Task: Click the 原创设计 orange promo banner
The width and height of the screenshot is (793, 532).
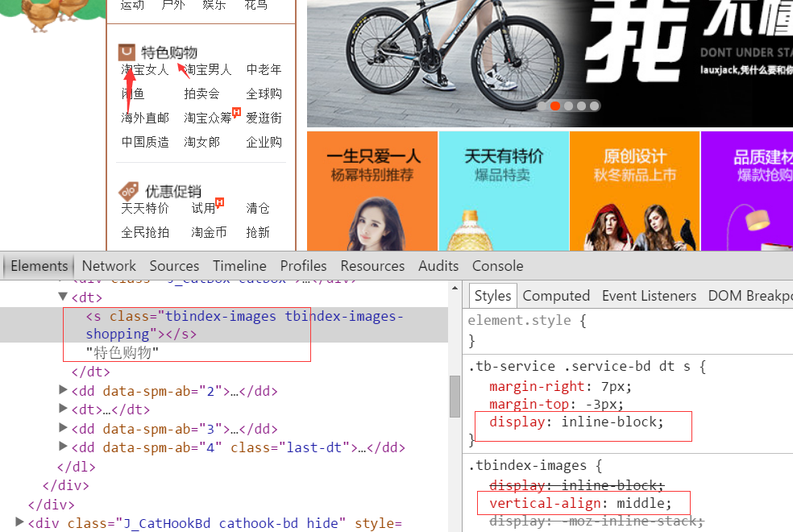Action: click(x=634, y=191)
